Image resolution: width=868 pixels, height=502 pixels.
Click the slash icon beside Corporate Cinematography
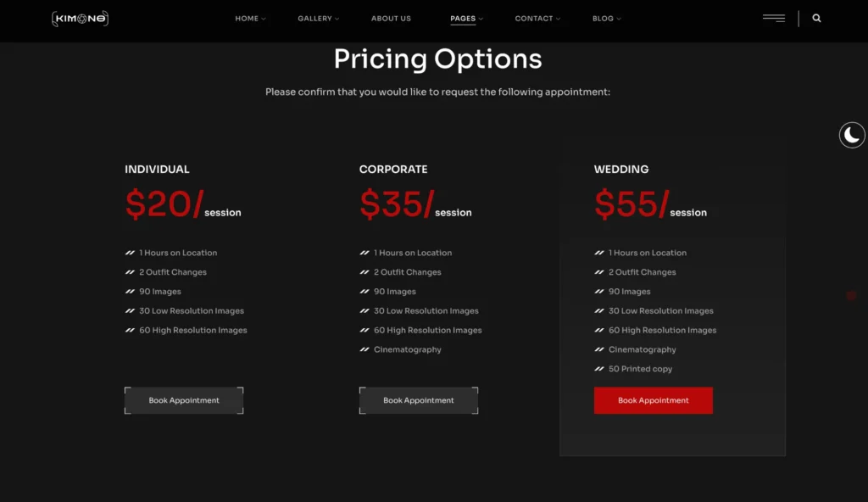364,349
